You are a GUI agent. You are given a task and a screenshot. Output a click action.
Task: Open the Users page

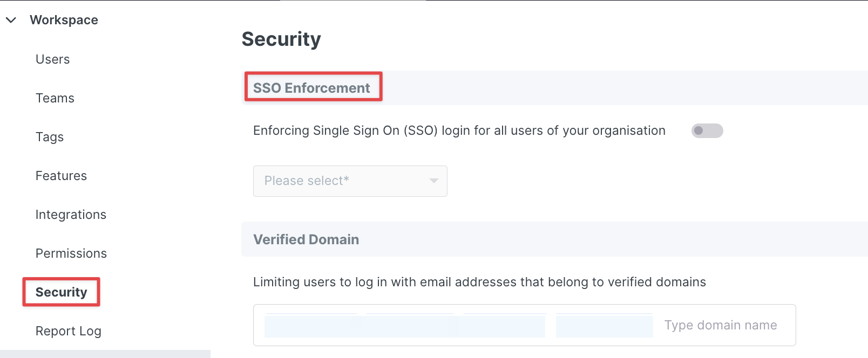52,59
